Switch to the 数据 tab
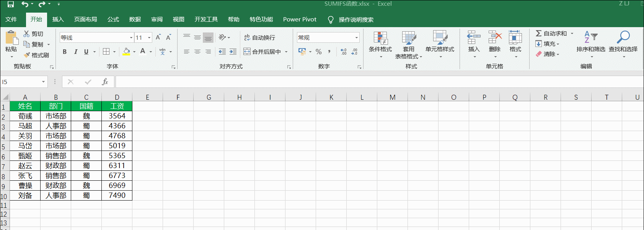 pos(135,19)
